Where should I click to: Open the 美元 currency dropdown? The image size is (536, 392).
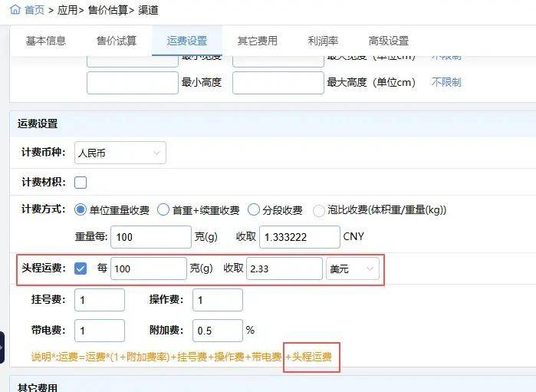click(352, 268)
